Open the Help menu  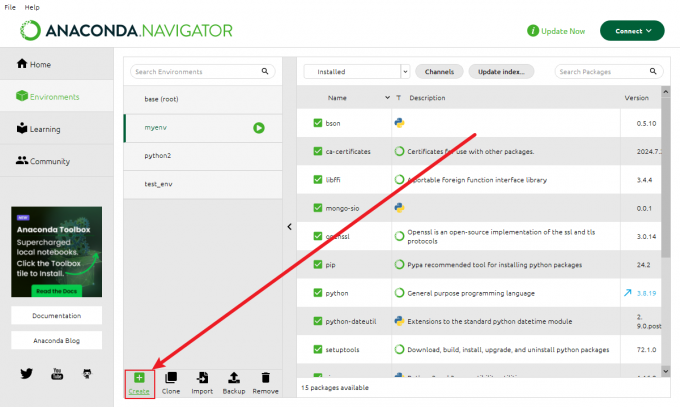[32, 7]
